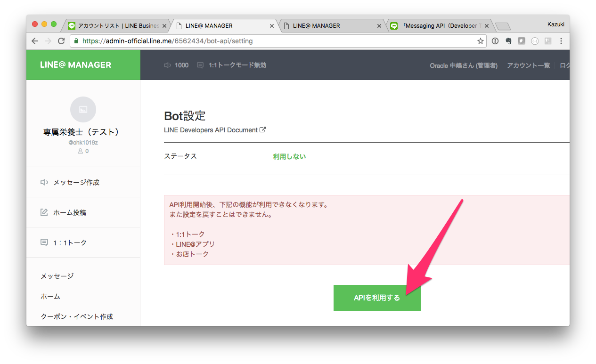Click the browser forward arrow

tap(48, 41)
